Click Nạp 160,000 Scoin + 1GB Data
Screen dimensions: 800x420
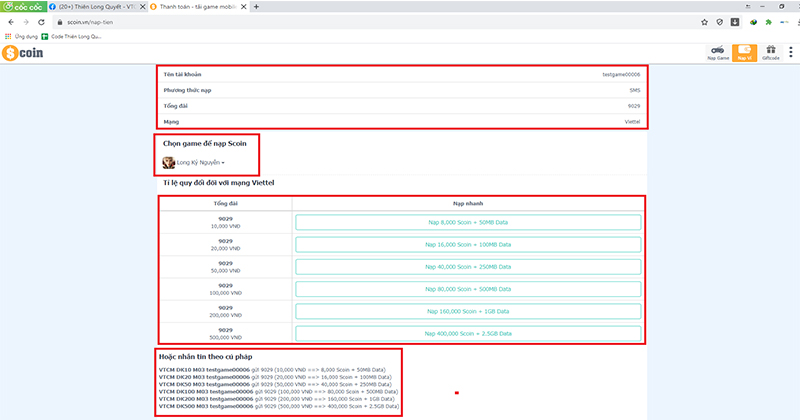tap(468, 311)
